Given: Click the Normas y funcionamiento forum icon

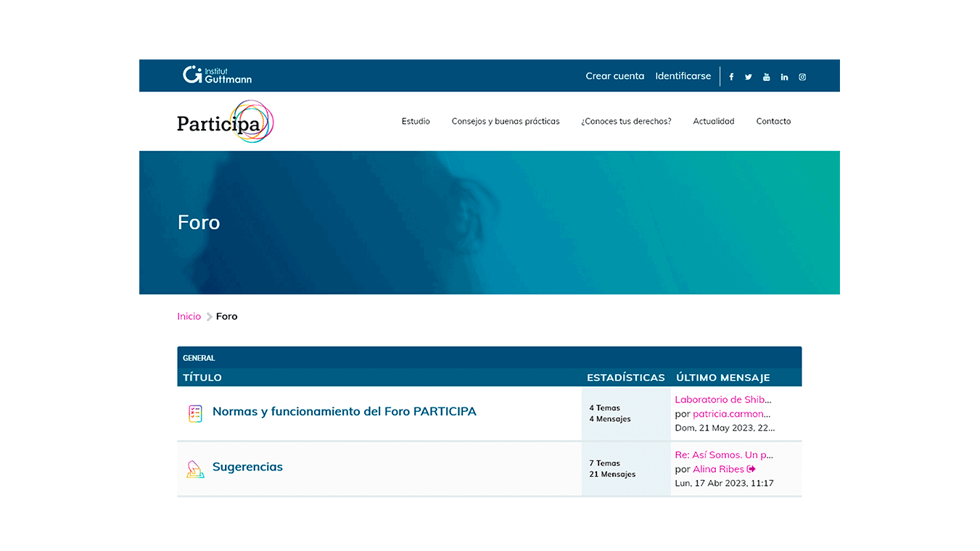Looking at the screenshot, I should click(195, 413).
